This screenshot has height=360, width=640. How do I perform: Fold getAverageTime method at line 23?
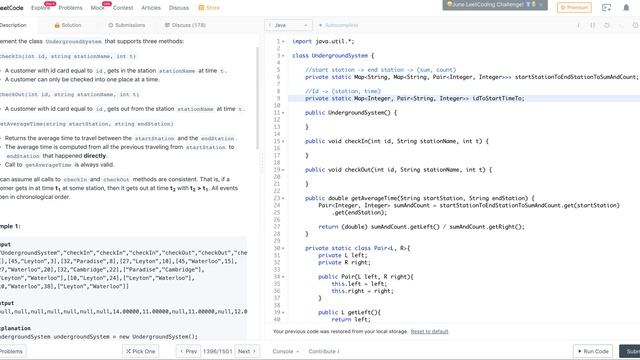pyautogui.click(x=284, y=199)
